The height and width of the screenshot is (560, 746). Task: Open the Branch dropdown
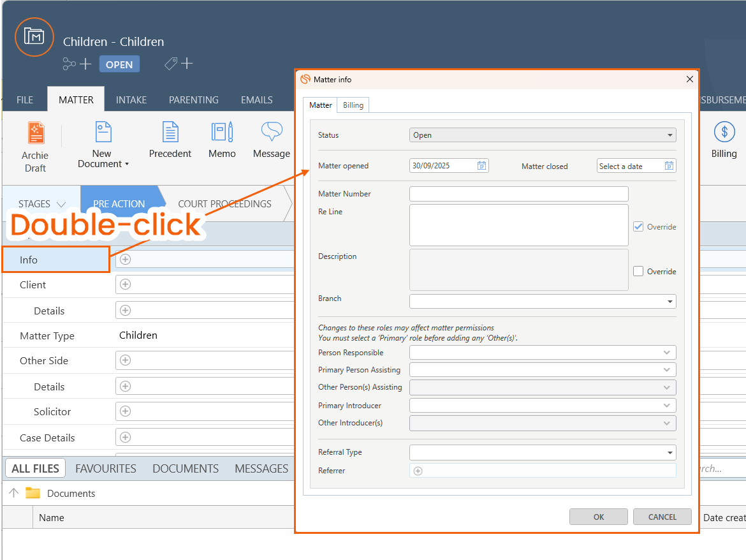(x=669, y=301)
